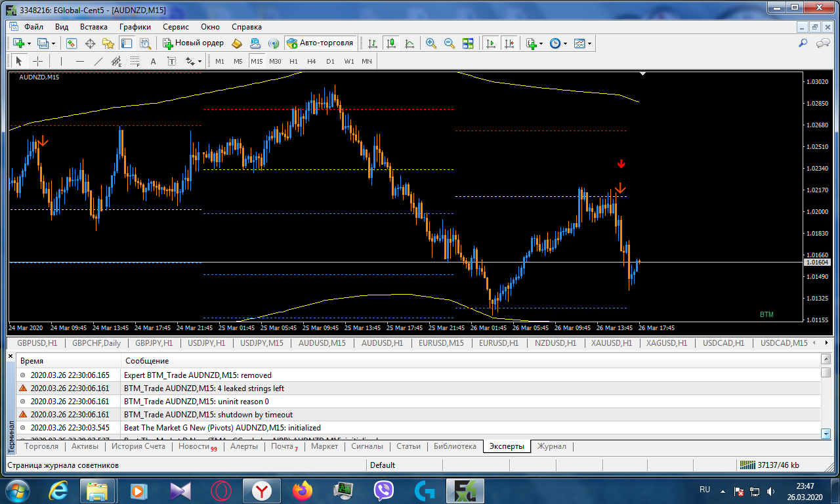Click the zoom out magnifier icon
Image resolution: width=840 pixels, height=504 pixels.
point(450,43)
